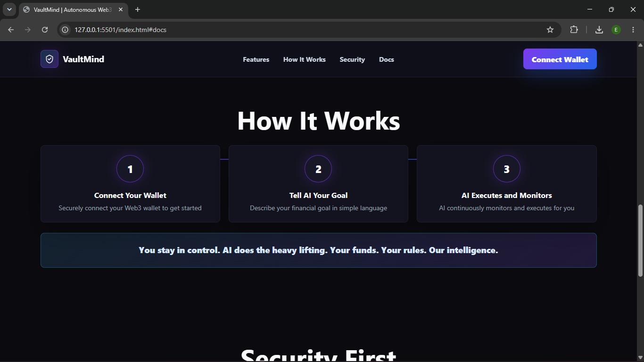Click the step 1 circle icon
Viewport: 644px width, 362px height.
[130, 169]
